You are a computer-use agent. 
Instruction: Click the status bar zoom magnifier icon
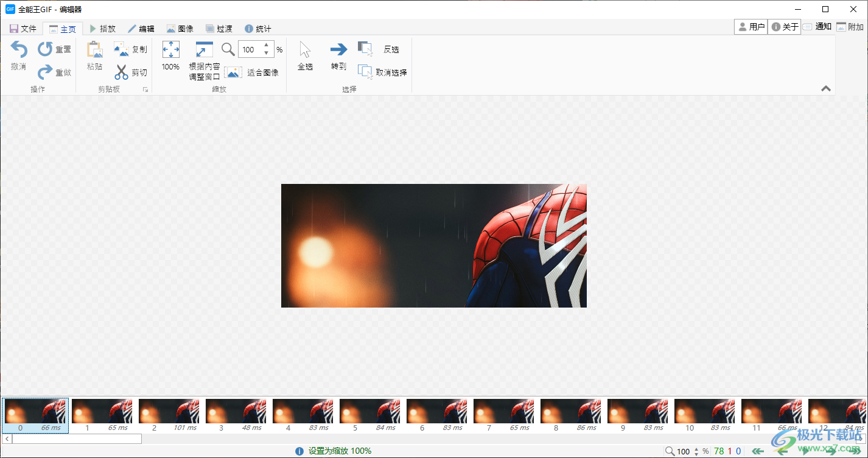tap(670, 451)
